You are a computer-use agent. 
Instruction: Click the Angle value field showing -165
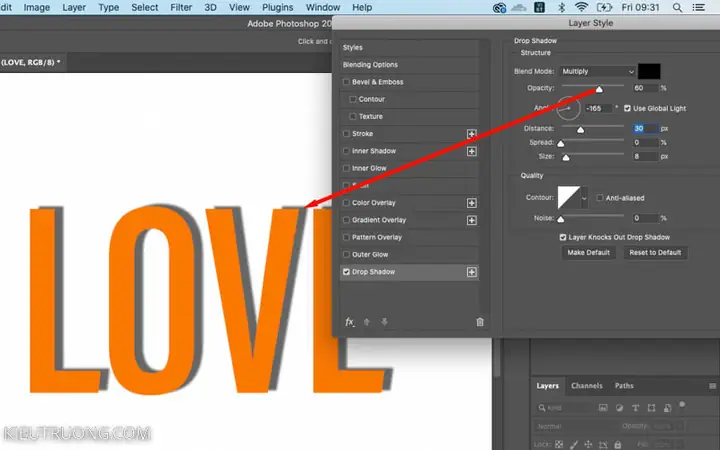coord(599,108)
